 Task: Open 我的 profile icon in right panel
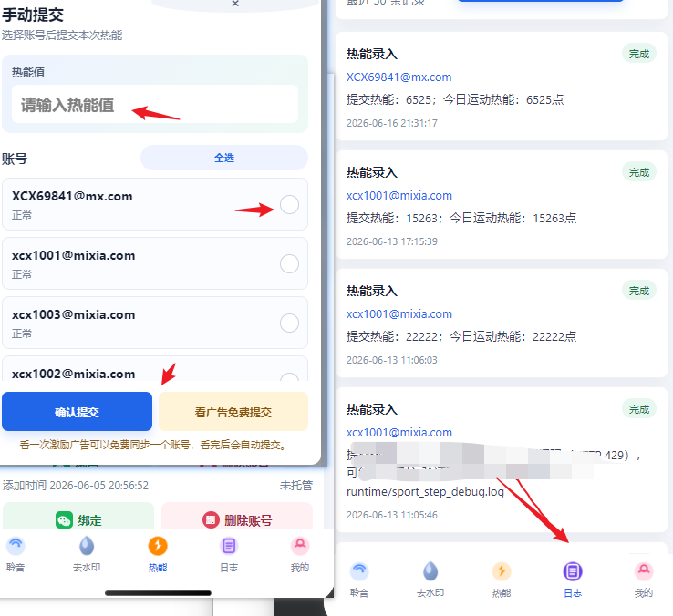click(644, 571)
